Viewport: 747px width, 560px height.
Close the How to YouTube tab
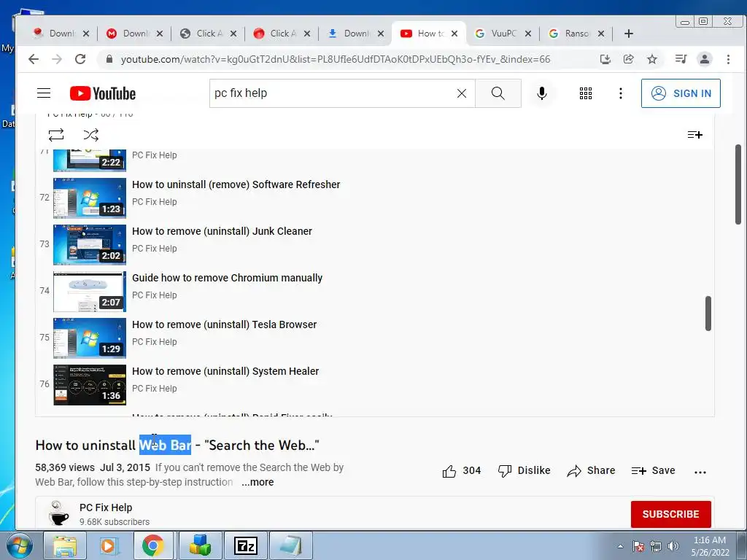(454, 34)
